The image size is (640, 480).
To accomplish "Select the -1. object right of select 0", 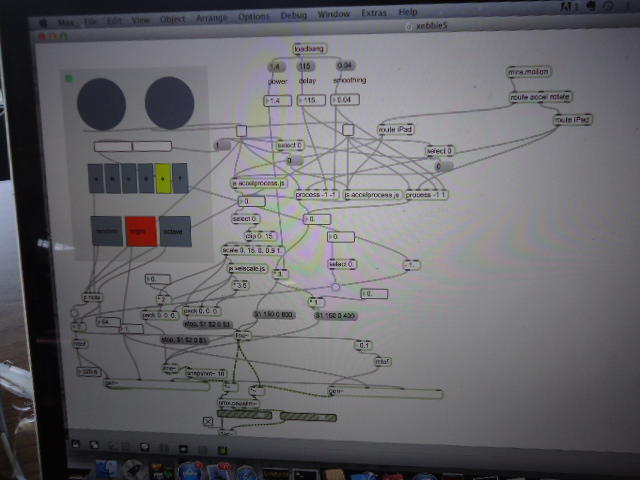I will coord(412,265).
